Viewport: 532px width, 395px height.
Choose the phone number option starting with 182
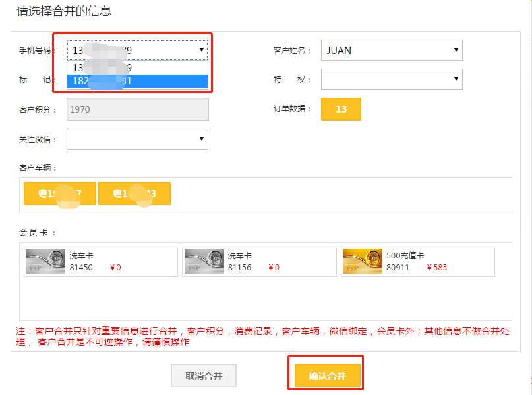[137, 81]
